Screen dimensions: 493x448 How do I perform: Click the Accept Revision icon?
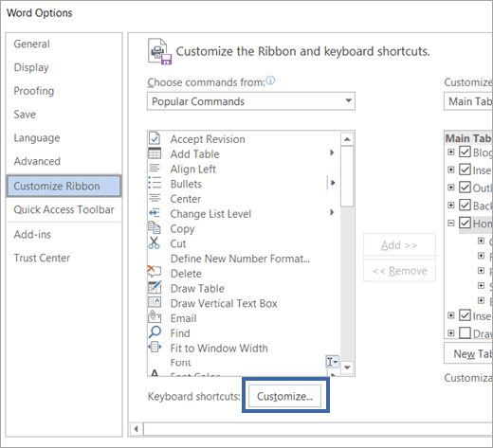pyautogui.click(x=155, y=138)
